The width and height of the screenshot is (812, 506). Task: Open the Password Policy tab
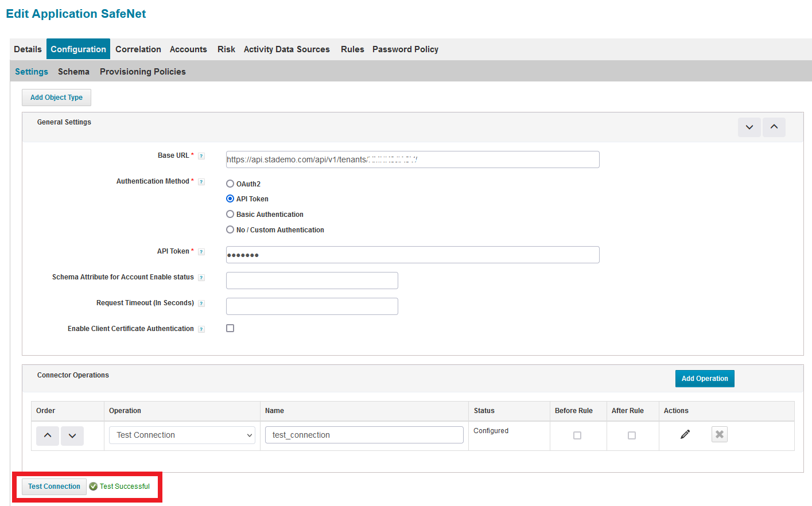pos(405,49)
